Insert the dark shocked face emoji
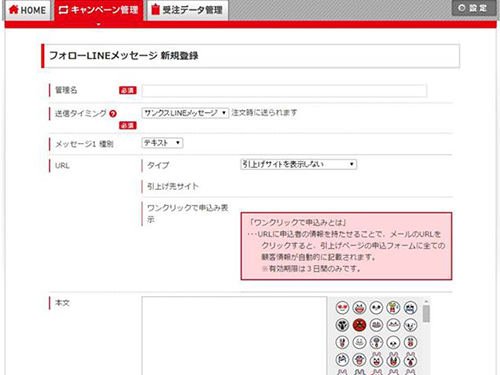This screenshot has height=375, width=500. [342, 325]
